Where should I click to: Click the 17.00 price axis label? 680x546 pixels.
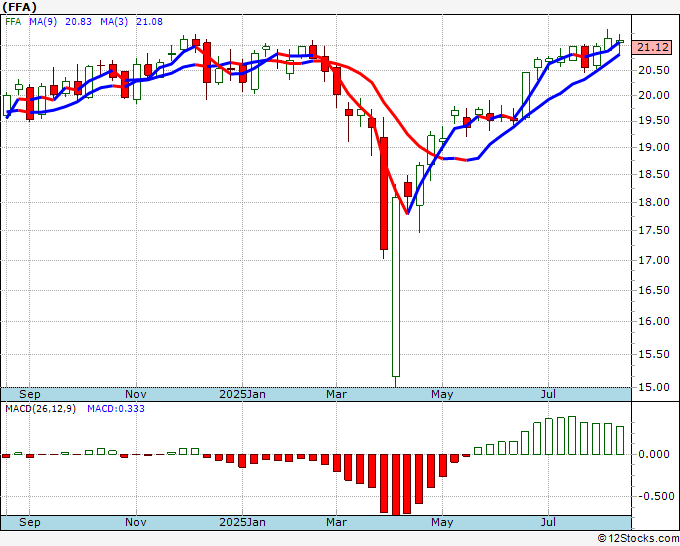(x=654, y=260)
